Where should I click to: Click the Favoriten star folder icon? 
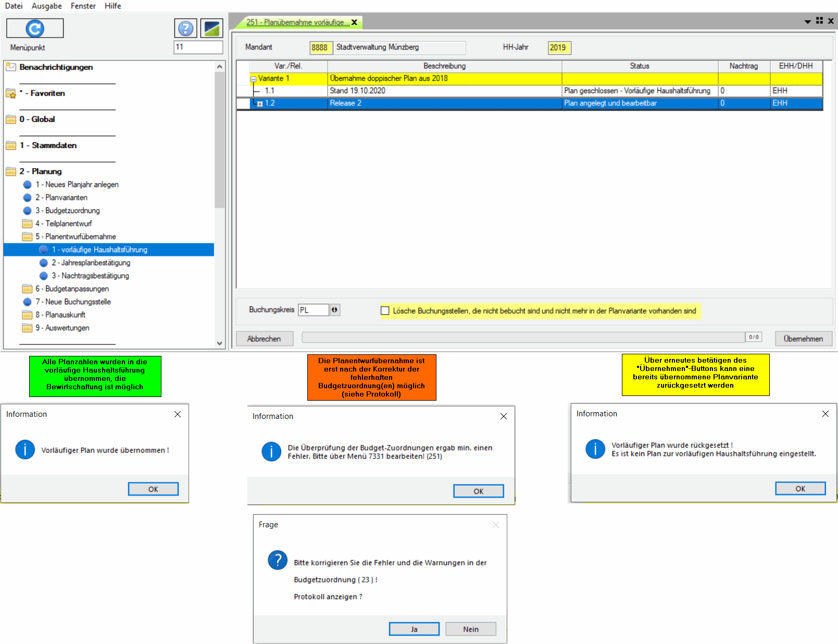(11, 93)
